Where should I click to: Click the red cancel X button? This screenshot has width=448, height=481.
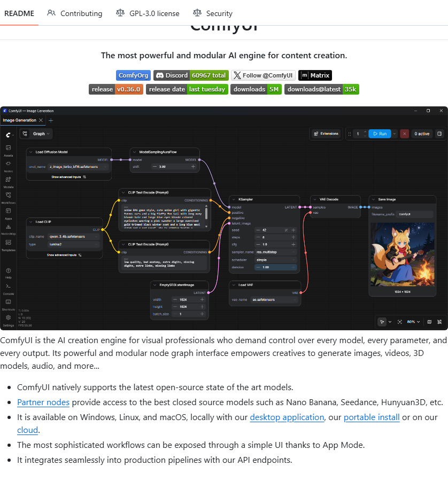coord(404,134)
